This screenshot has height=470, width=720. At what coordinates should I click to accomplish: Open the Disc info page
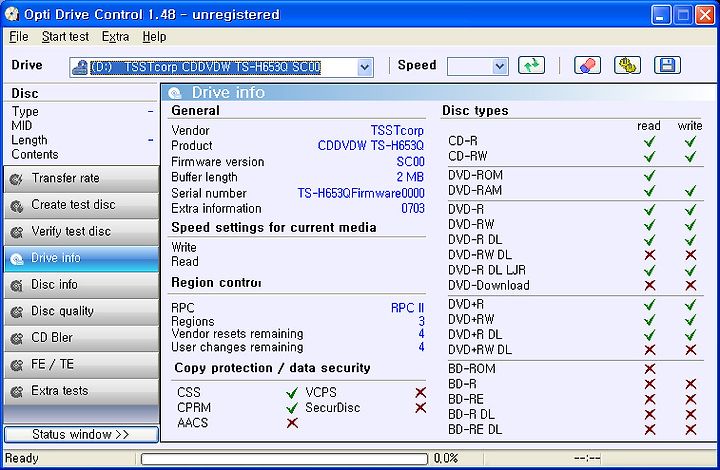[81, 285]
